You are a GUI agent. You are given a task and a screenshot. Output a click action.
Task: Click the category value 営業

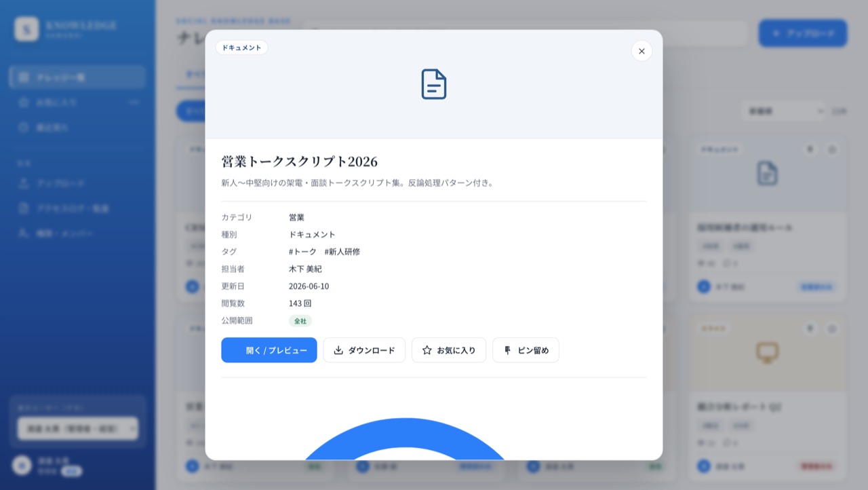click(296, 217)
